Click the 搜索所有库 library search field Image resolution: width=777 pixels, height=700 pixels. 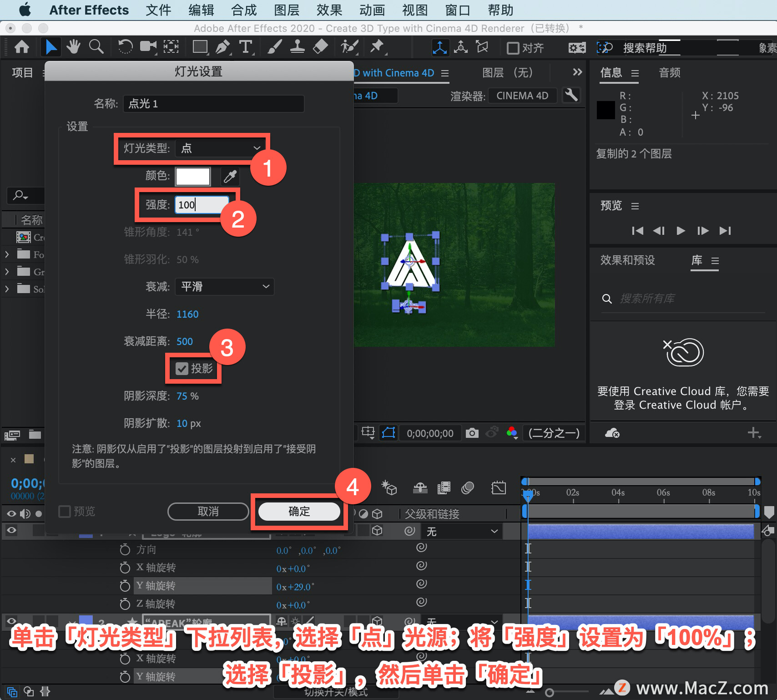pos(684,299)
